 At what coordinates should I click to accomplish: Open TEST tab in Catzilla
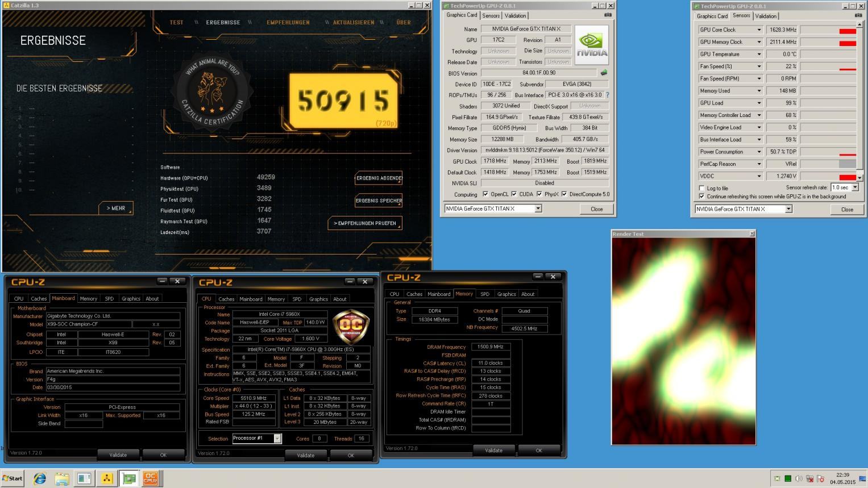(x=177, y=23)
